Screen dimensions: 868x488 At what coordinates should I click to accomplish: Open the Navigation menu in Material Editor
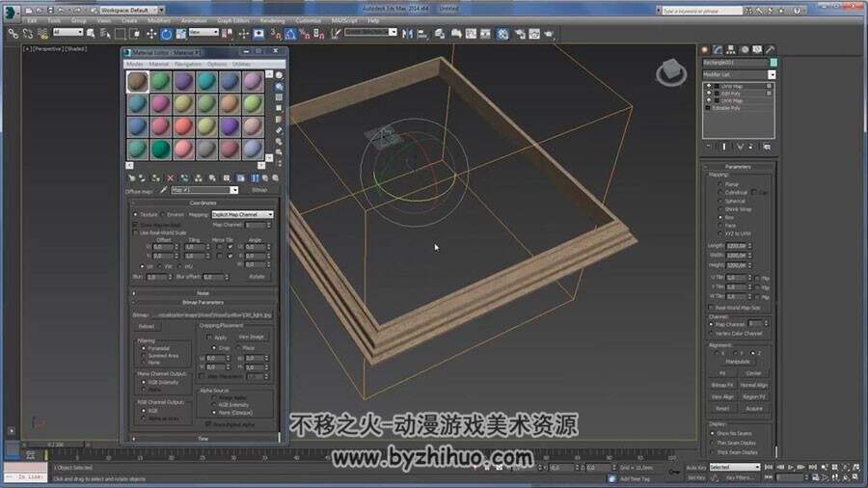pyautogui.click(x=188, y=65)
